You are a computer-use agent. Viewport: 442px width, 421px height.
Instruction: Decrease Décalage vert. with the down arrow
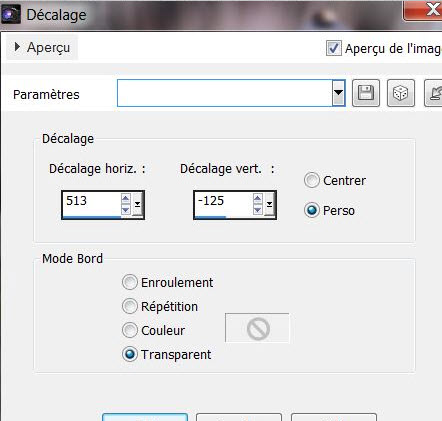click(257, 210)
